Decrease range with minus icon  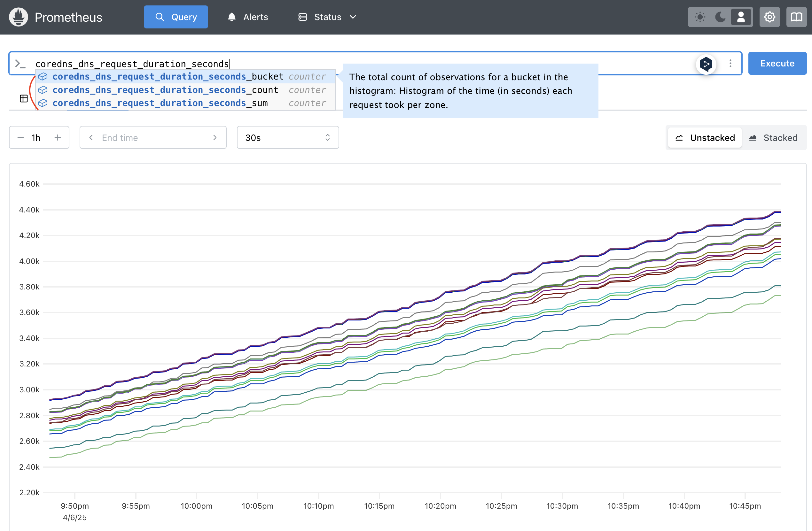(21, 137)
